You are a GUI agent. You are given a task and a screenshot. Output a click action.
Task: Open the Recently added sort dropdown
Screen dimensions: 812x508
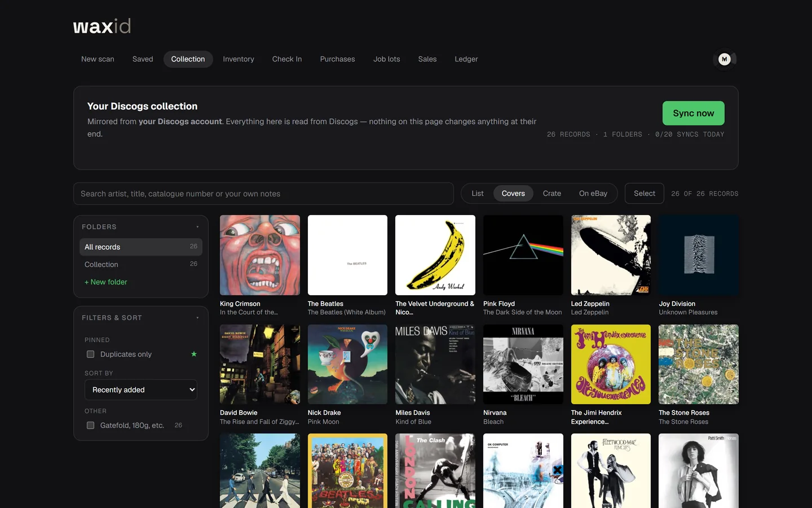coord(141,390)
